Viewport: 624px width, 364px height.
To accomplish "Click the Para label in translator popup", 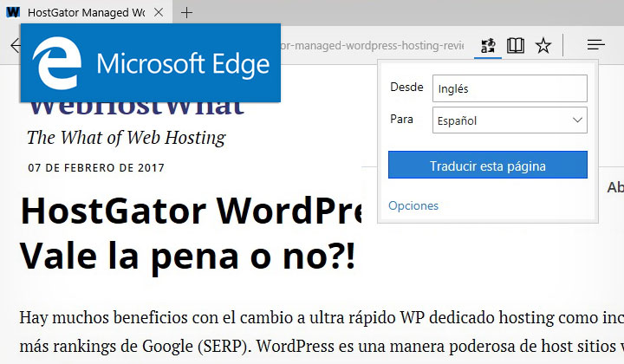I will pos(401,119).
